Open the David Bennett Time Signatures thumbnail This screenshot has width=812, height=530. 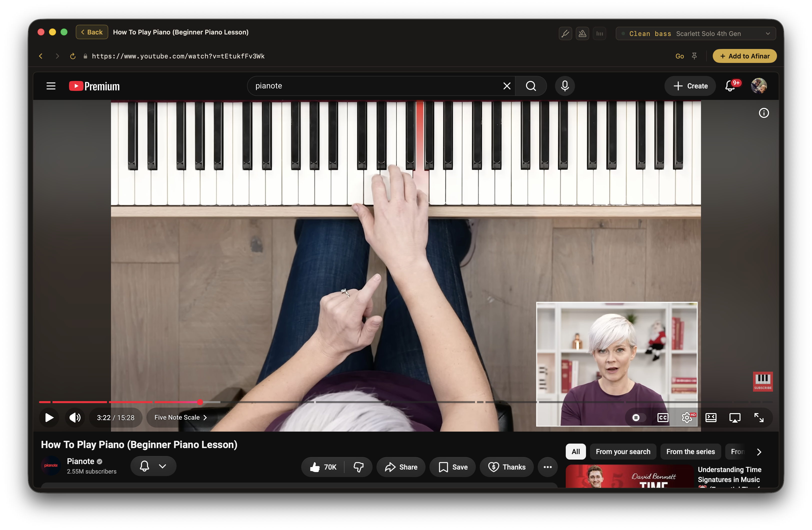pyautogui.click(x=629, y=476)
